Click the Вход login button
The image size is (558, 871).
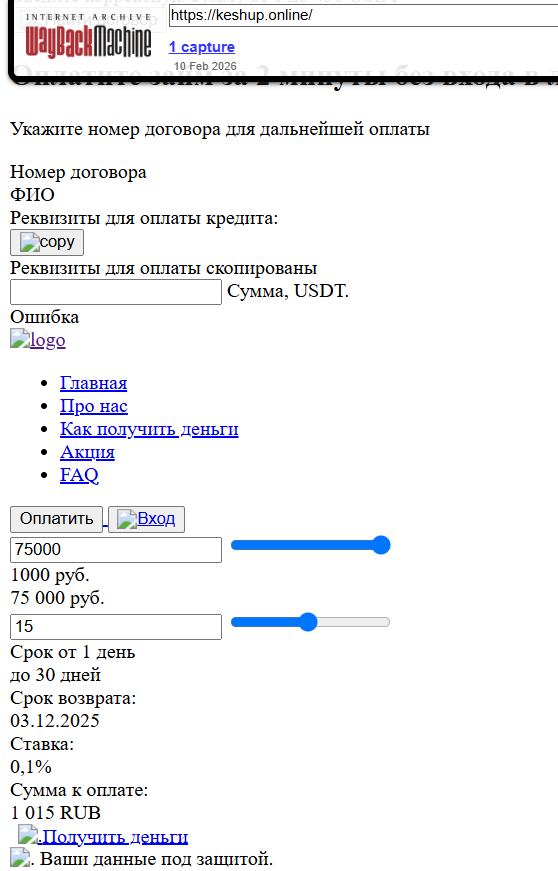point(147,519)
